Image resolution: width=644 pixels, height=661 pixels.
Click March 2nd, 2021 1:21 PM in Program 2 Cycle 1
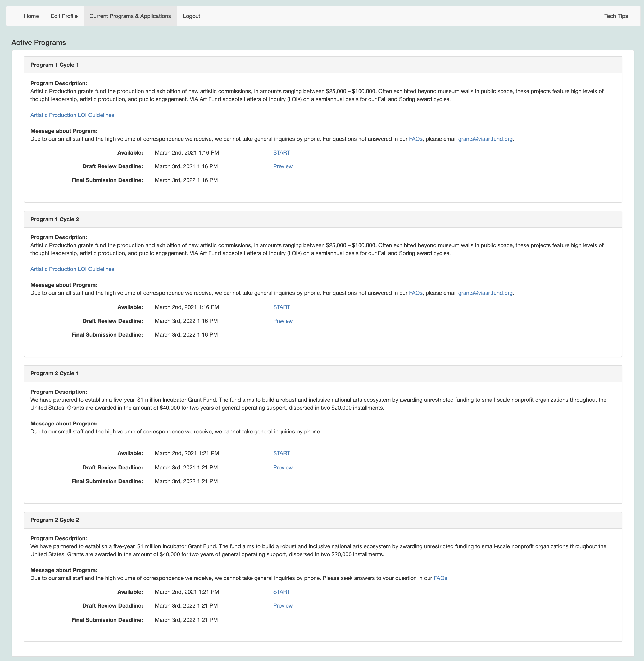point(187,453)
